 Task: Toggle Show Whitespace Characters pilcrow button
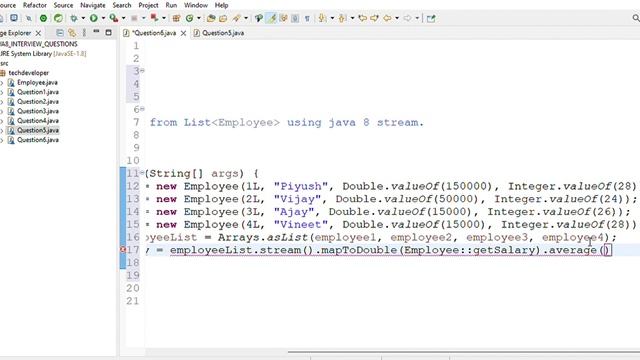307,18
